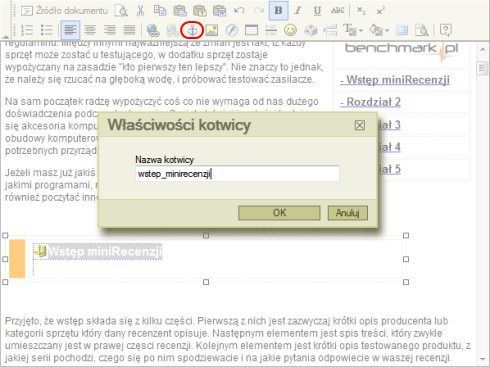Click the page magnifier icon beside the help icon
490x367 pixels.
421,30
